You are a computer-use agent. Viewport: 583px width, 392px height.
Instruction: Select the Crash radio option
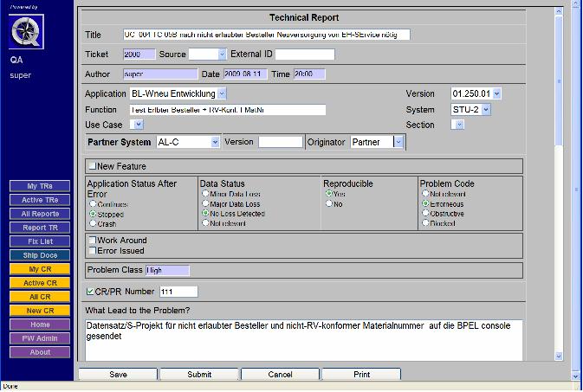pyautogui.click(x=92, y=223)
